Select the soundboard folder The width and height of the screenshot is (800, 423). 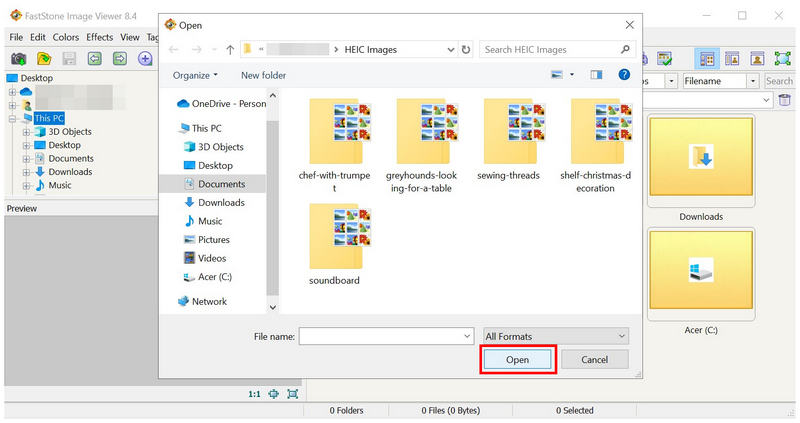(x=334, y=244)
